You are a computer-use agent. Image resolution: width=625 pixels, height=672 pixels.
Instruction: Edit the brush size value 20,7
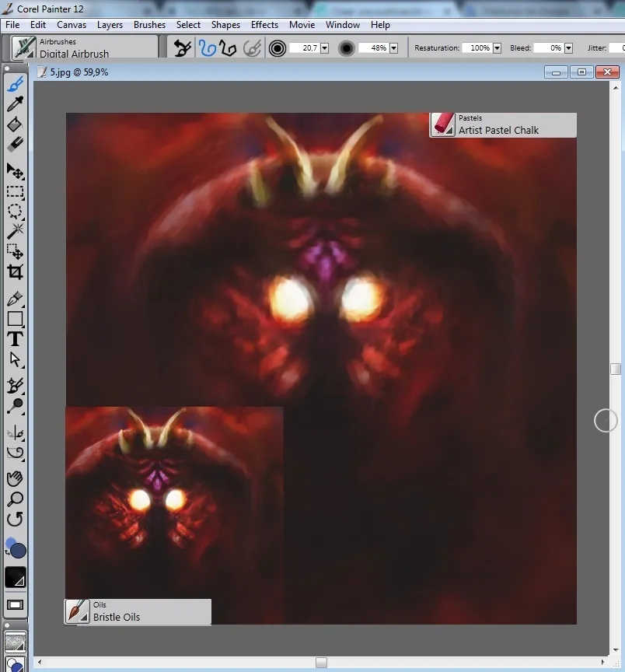click(x=304, y=48)
